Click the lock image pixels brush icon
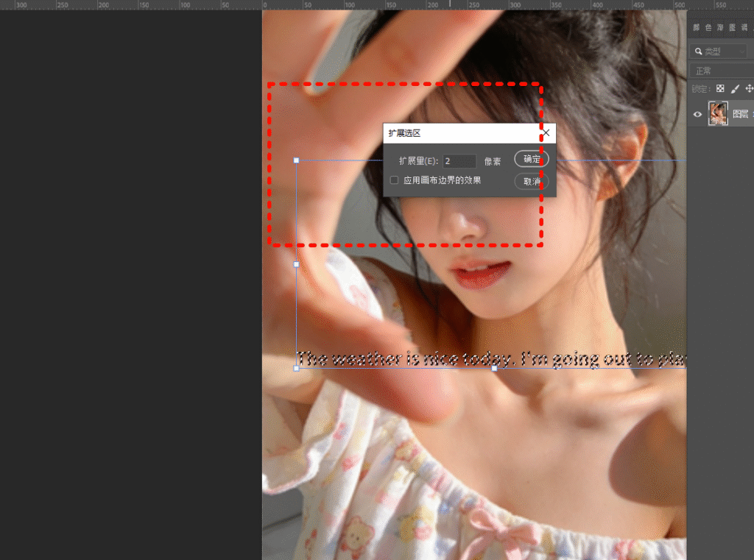This screenshot has height=560, width=754. tap(735, 88)
